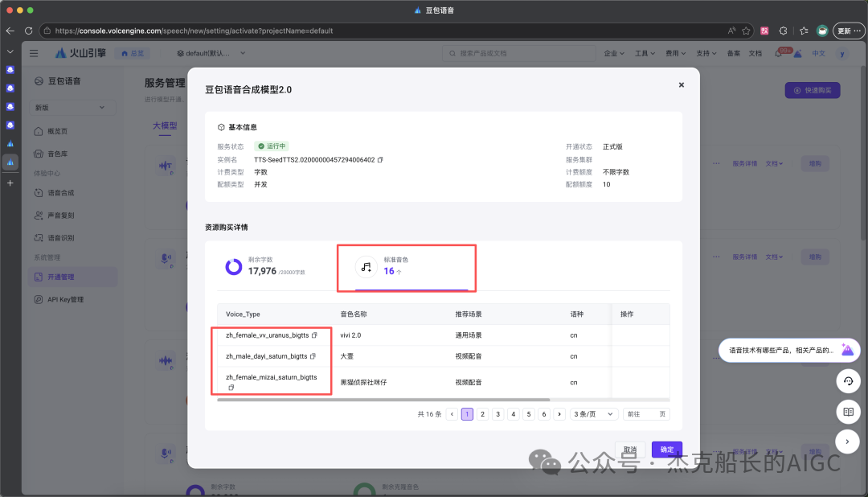Focus the 搜索产品或文档 search box
This screenshot has width=868, height=497.
pyautogui.click(x=518, y=53)
